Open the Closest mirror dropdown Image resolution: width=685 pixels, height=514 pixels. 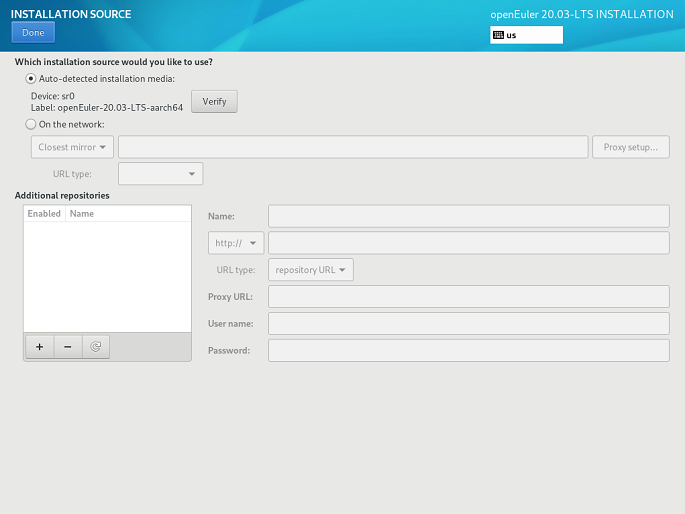(73, 147)
